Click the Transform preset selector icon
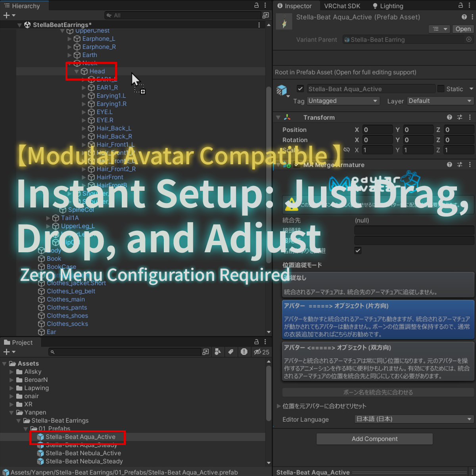The height and width of the screenshot is (476, 476). (460, 117)
